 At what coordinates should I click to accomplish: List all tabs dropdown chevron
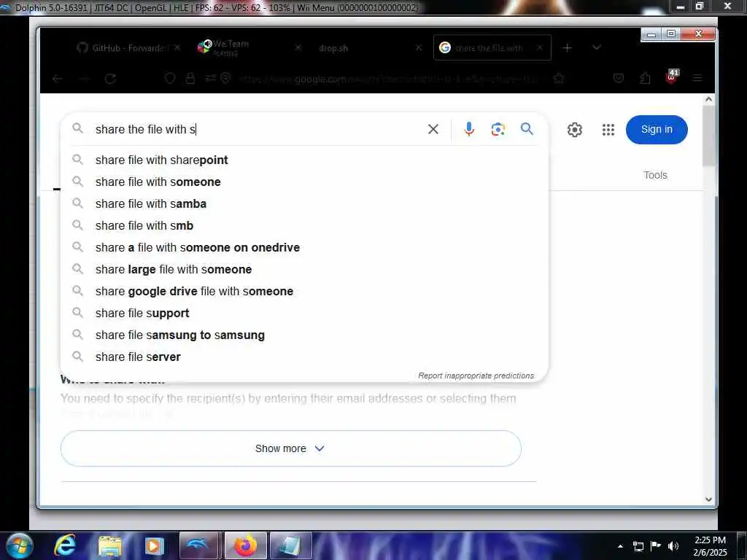[x=597, y=47]
